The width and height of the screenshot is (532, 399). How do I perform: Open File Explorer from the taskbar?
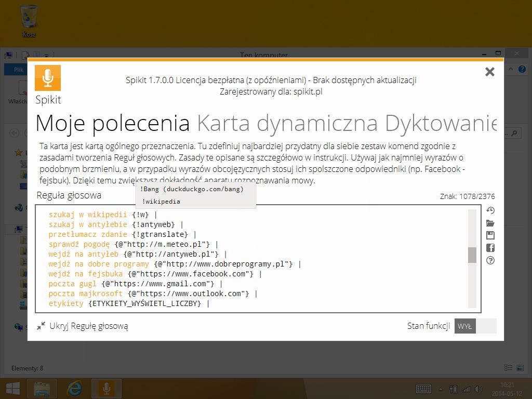point(42,389)
